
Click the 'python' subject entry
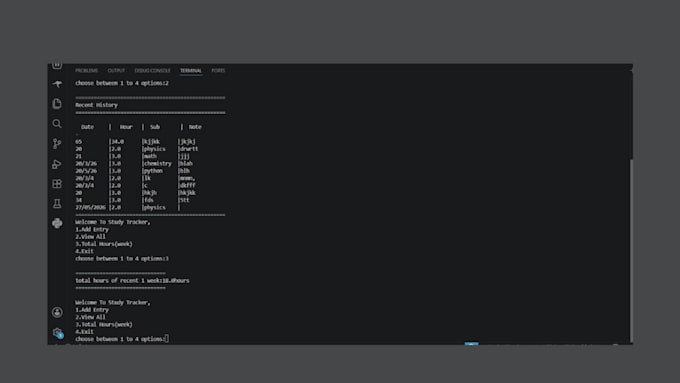tap(153, 171)
